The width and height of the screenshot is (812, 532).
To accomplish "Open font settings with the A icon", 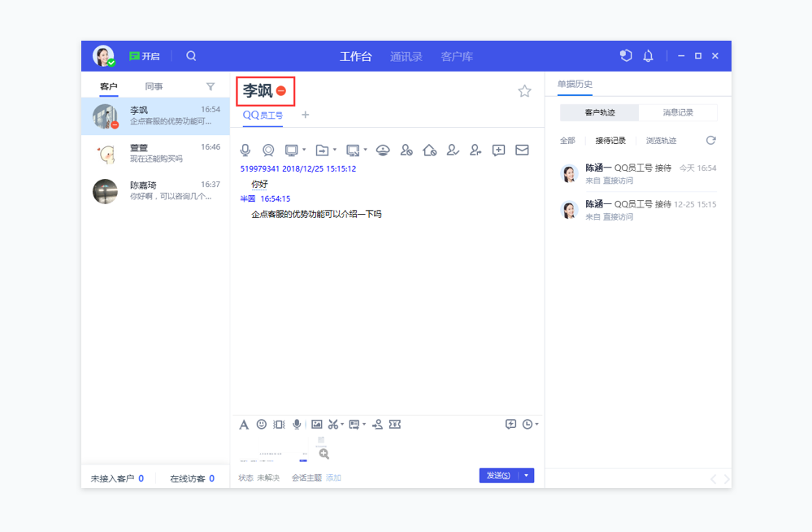I will (244, 425).
